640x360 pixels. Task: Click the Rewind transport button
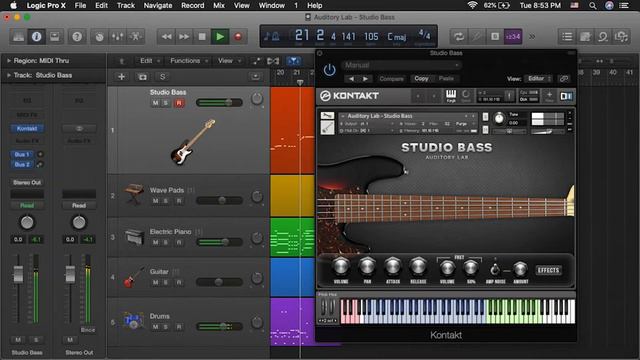(167, 37)
